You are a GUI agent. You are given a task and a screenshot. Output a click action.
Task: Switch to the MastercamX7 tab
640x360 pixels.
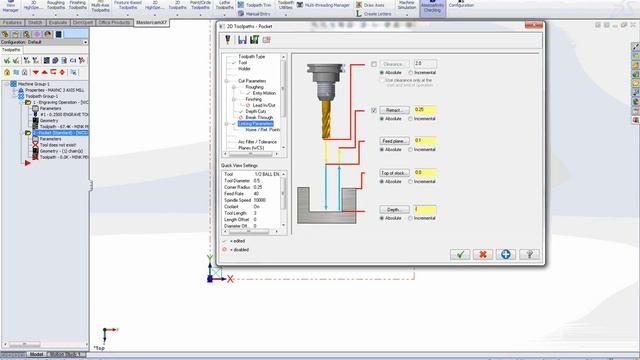tap(151, 22)
